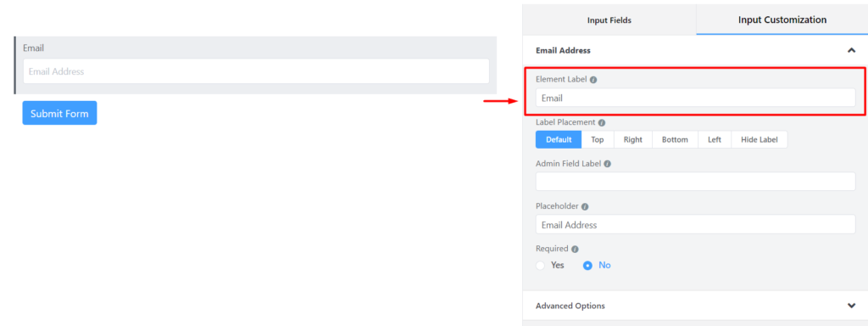Viewport: 868px width, 326px height.
Task: Click info icon beside Label Placement
Action: click(x=602, y=122)
